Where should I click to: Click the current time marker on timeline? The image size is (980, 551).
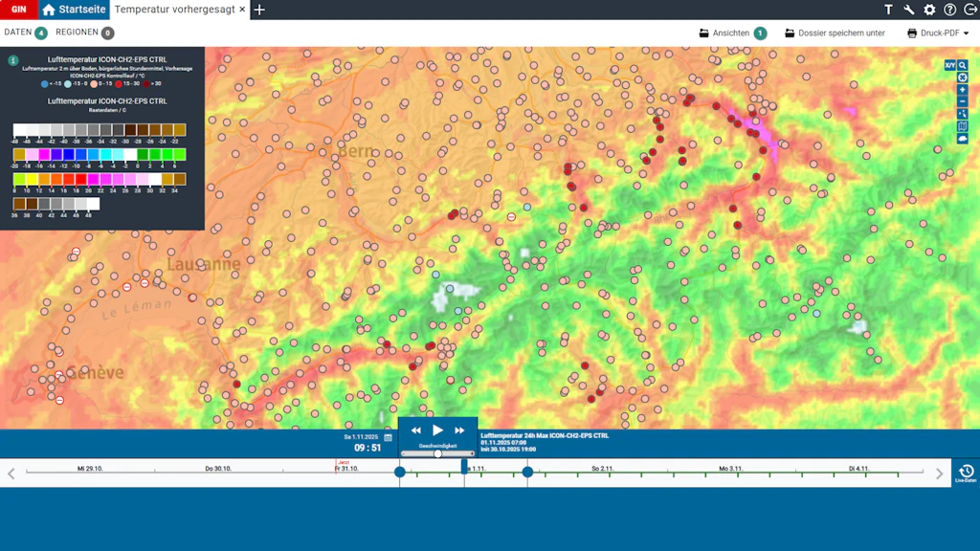coord(464,466)
